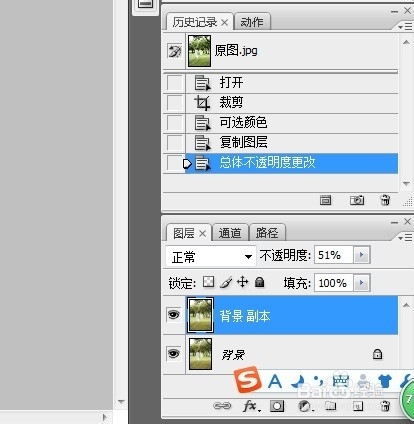Toggle Sogou punctuation mode icon
The image size is (414, 424).
tap(319, 381)
